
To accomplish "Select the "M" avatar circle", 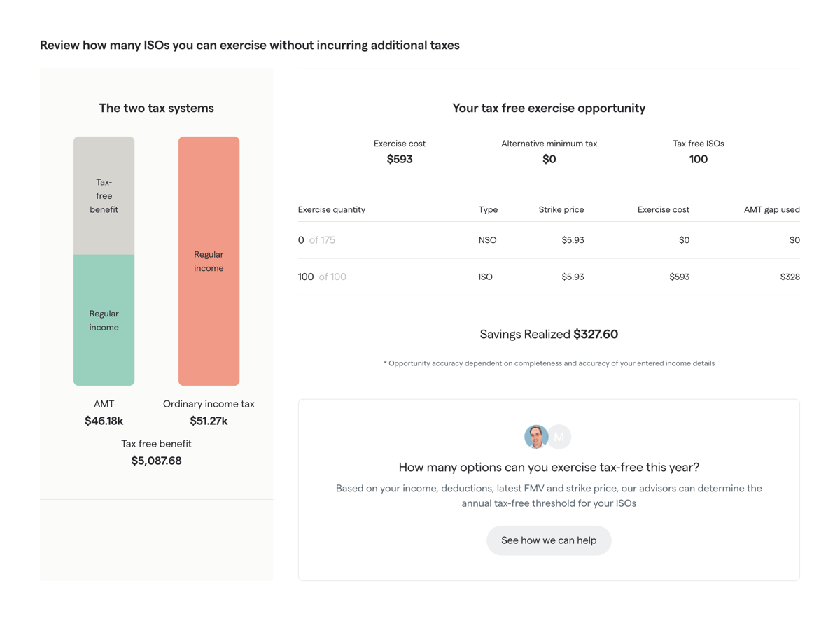I will [559, 436].
